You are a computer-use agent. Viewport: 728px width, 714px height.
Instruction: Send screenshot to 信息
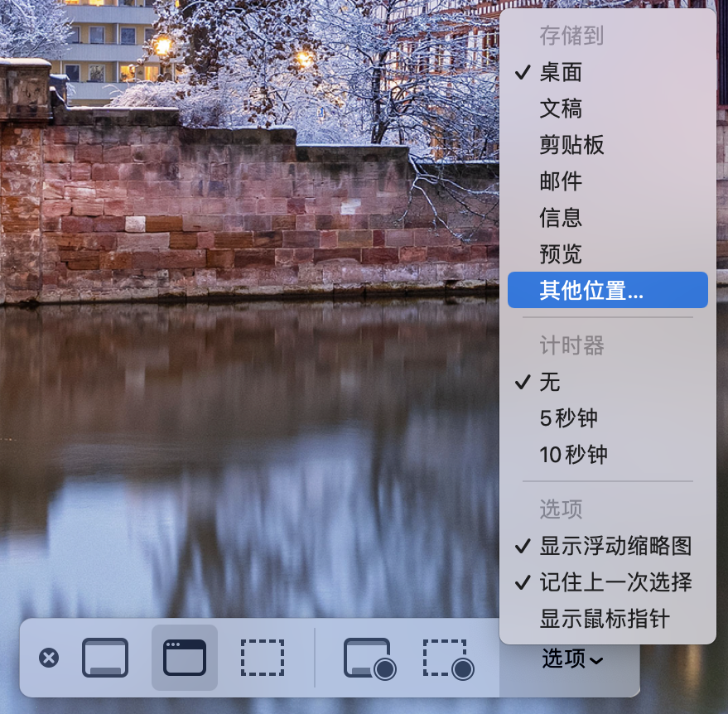coord(561,218)
